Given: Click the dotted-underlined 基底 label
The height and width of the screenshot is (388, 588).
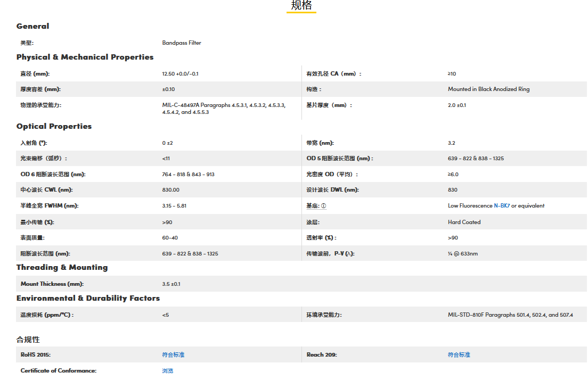Looking at the screenshot, I should click(x=313, y=205).
